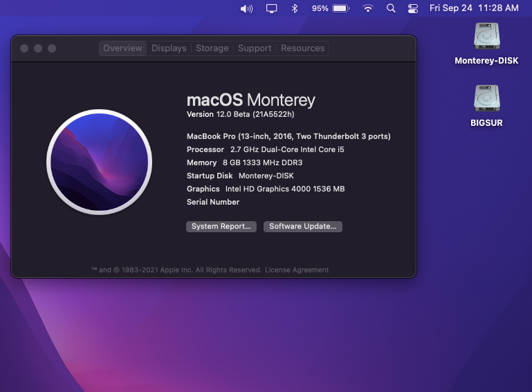Switch to the Displays tab
This screenshot has width=532, height=392.
(x=169, y=48)
